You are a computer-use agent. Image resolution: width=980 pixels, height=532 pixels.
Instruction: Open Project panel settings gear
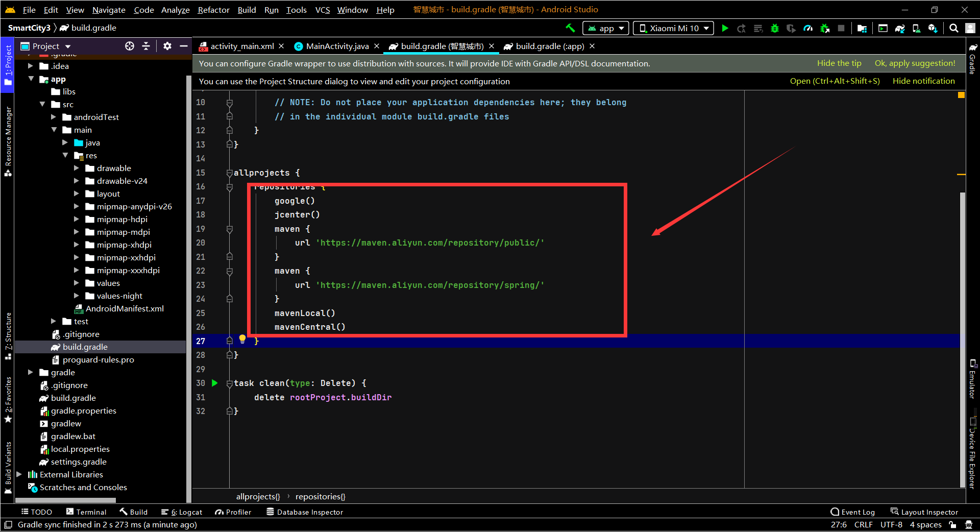[167, 46]
